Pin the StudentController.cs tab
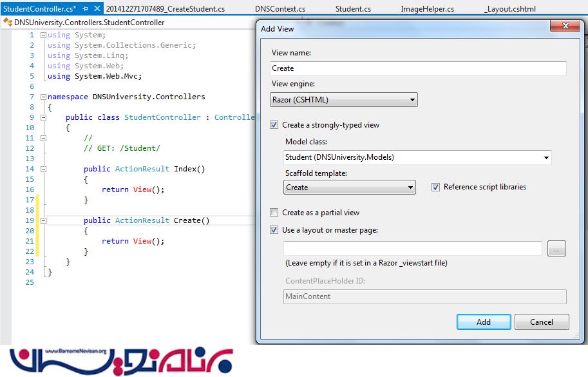The width and height of the screenshot is (588, 377). click(x=85, y=9)
